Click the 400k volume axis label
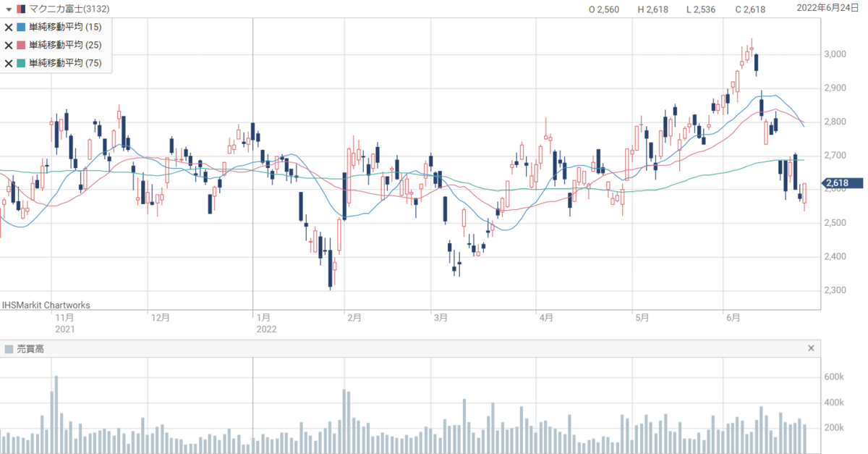This screenshot has width=868, height=454. pyautogui.click(x=833, y=403)
